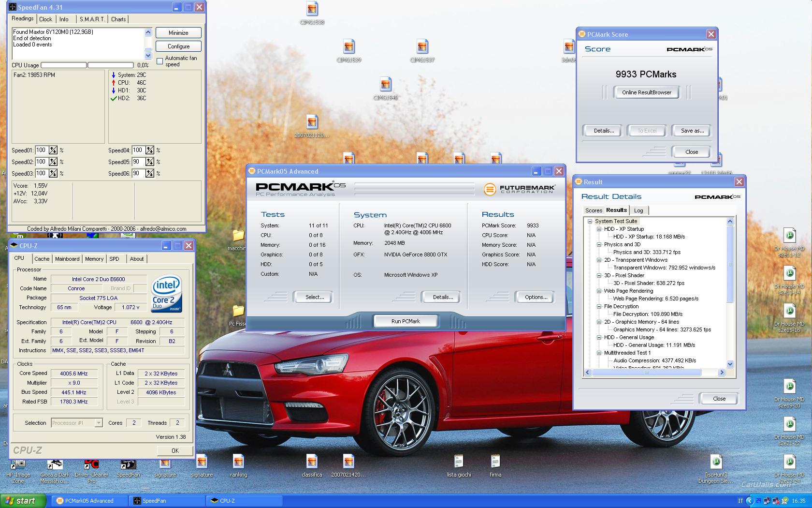Open isoHunt Dungeon Siege torrent icon
The image size is (812, 508).
click(716, 469)
